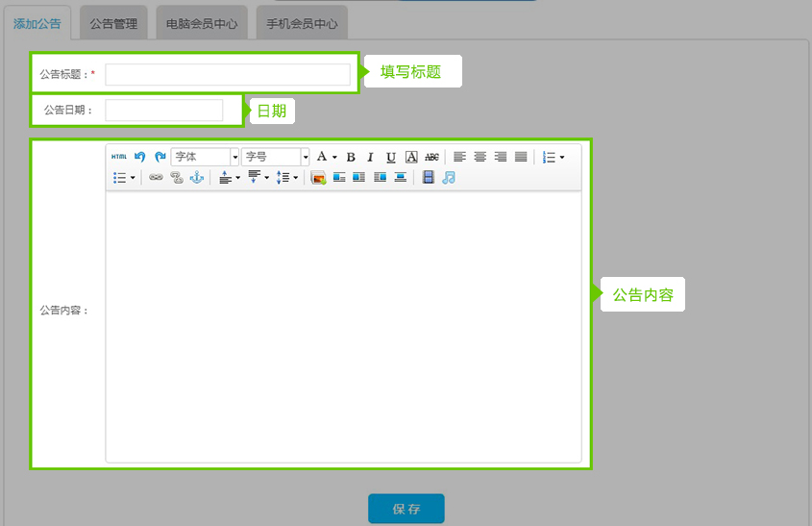Insert an anchor using the anchor icon
This screenshot has width=812, height=526.
[x=196, y=178]
